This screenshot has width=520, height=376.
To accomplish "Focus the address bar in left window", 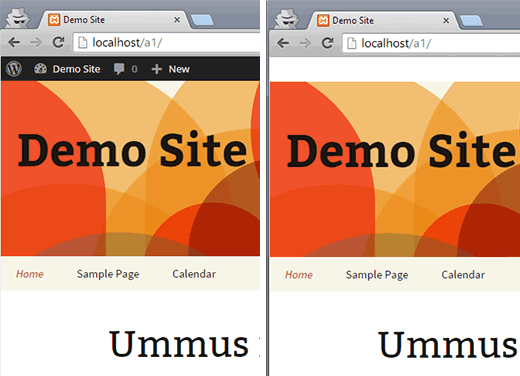I will click(x=167, y=43).
